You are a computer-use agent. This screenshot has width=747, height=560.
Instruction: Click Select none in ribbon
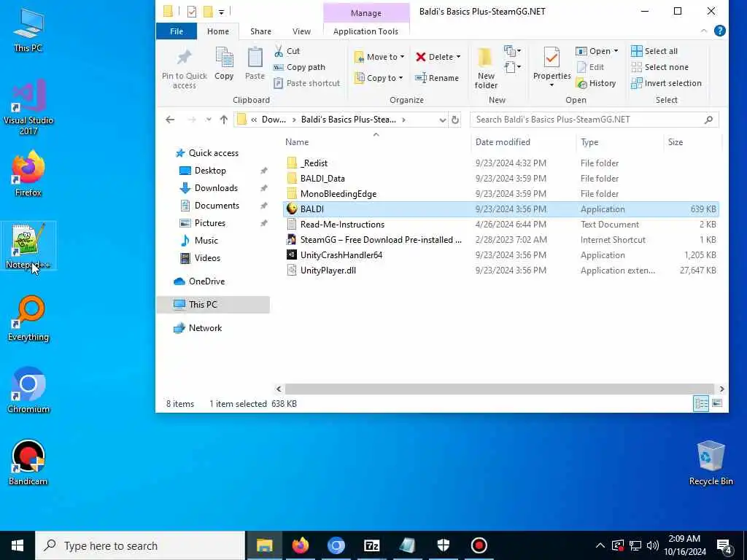tap(659, 67)
